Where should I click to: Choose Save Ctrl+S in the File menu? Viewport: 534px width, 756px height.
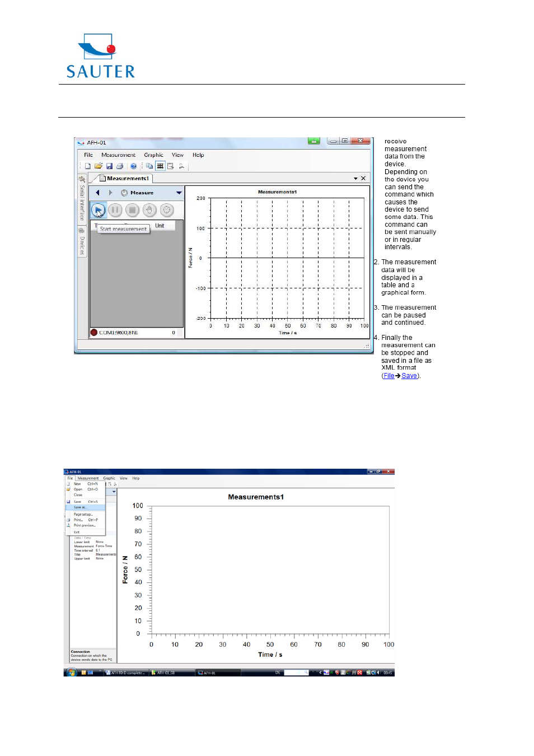(86, 502)
